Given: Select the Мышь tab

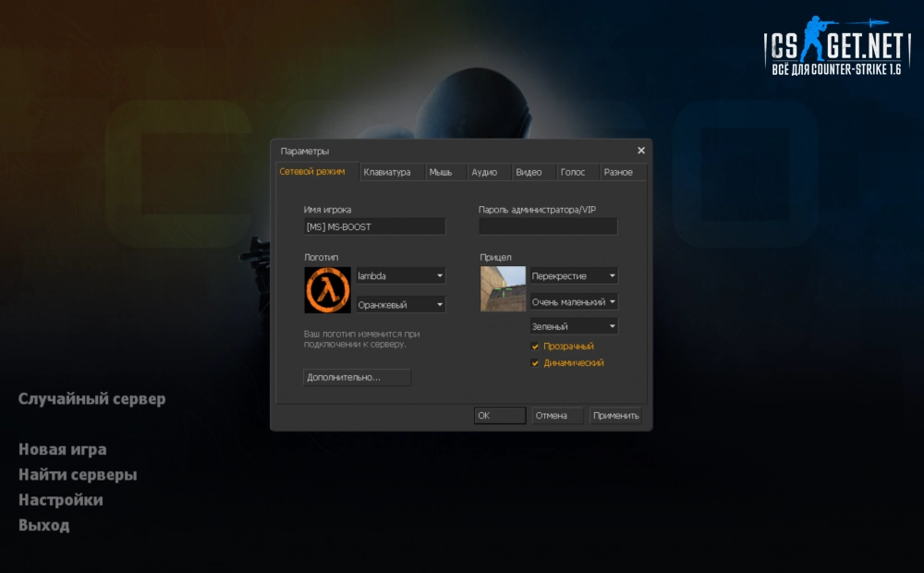Looking at the screenshot, I should click(441, 173).
